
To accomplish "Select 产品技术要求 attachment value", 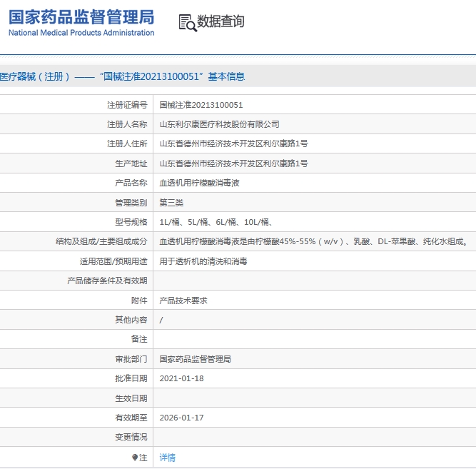I will point(183,301).
